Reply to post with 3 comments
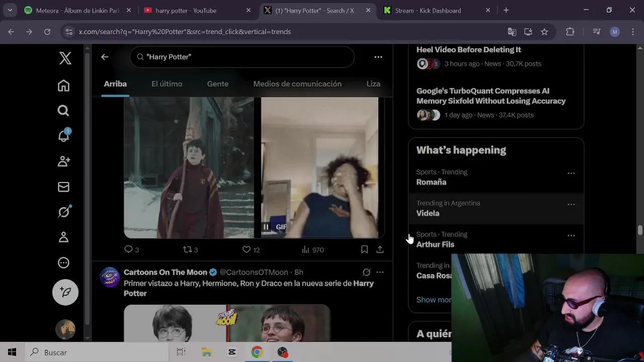Screen dimensions: 644x362 tap(131, 249)
